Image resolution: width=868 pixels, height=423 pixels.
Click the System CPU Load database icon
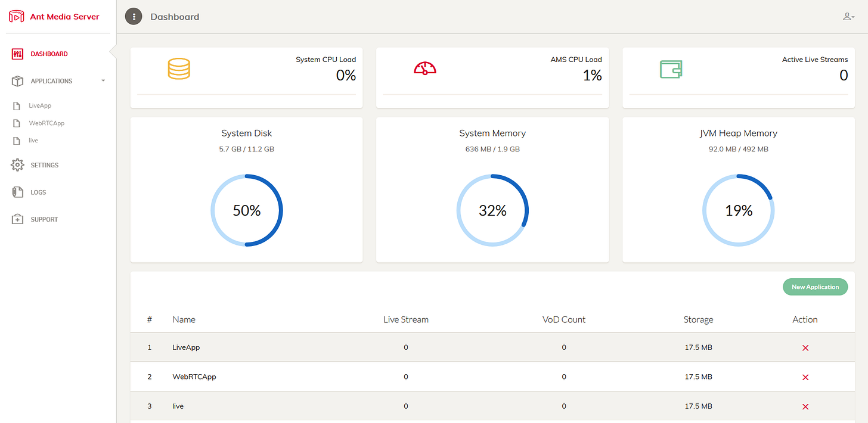click(179, 69)
